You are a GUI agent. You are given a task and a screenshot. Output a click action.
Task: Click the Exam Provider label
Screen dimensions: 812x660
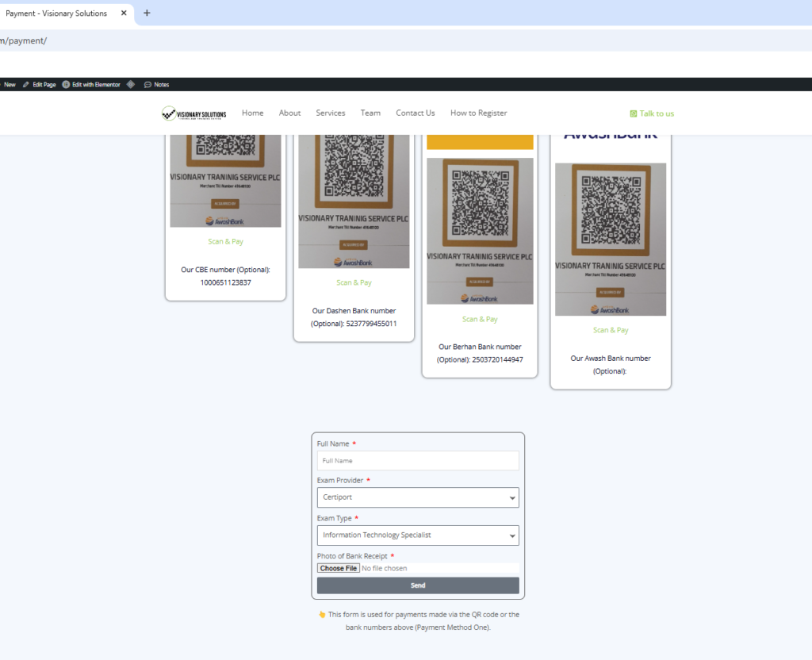340,480
